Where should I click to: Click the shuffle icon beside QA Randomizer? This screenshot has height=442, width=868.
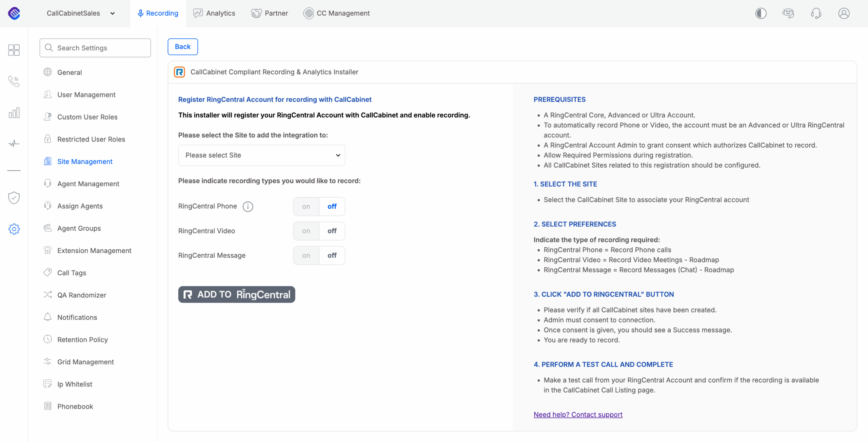click(x=47, y=295)
